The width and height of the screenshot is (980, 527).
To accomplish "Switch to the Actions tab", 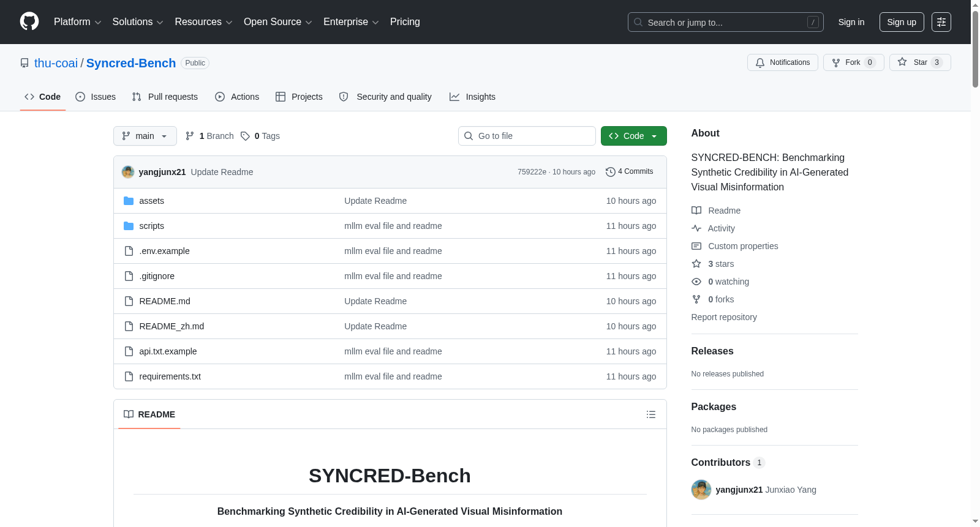I will (237, 97).
